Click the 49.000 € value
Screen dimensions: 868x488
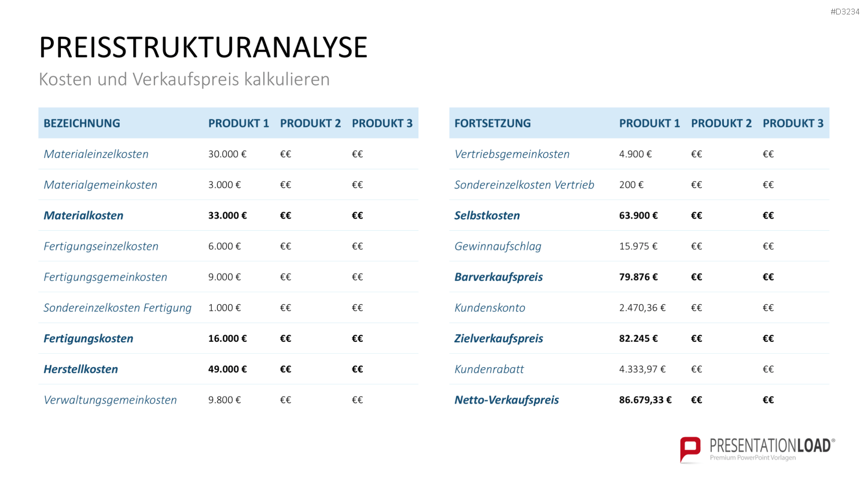tap(227, 369)
